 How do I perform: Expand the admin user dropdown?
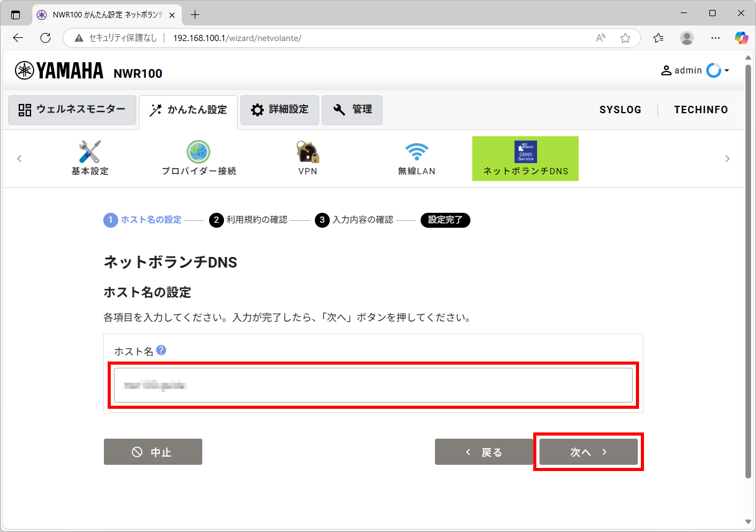click(x=726, y=70)
